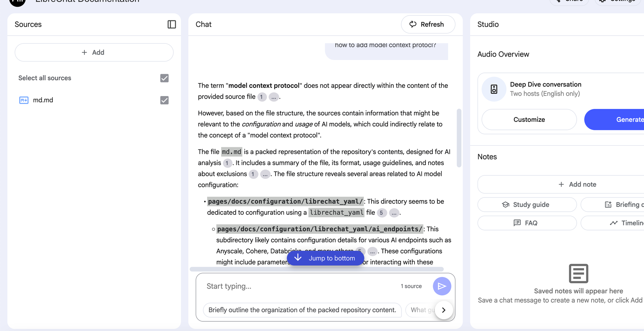Show next suggested questions arrow
Image resolution: width=644 pixels, height=331 pixels.
click(444, 310)
